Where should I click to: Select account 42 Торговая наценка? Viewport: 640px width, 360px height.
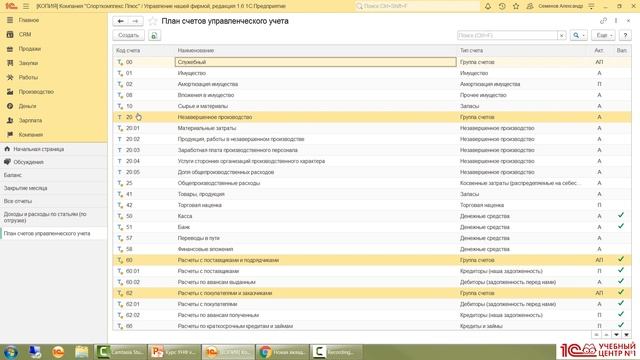[x=372, y=205]
